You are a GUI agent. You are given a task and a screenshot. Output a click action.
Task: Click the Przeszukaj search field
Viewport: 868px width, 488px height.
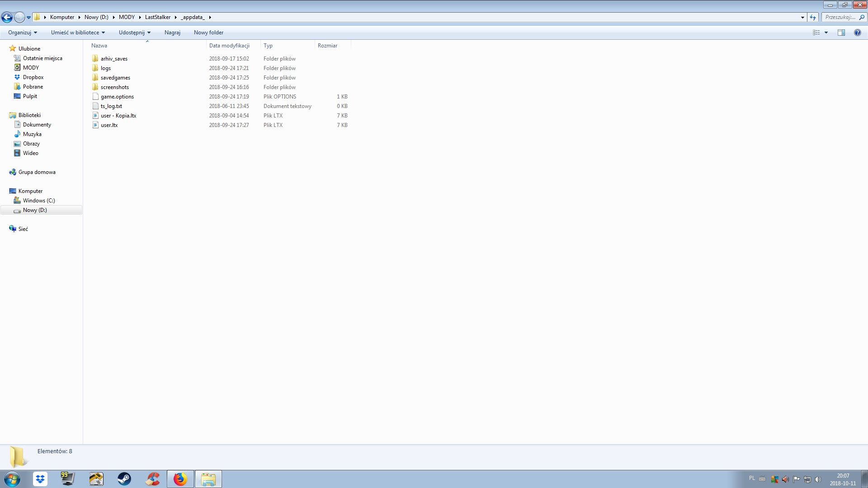pos(840,17)
